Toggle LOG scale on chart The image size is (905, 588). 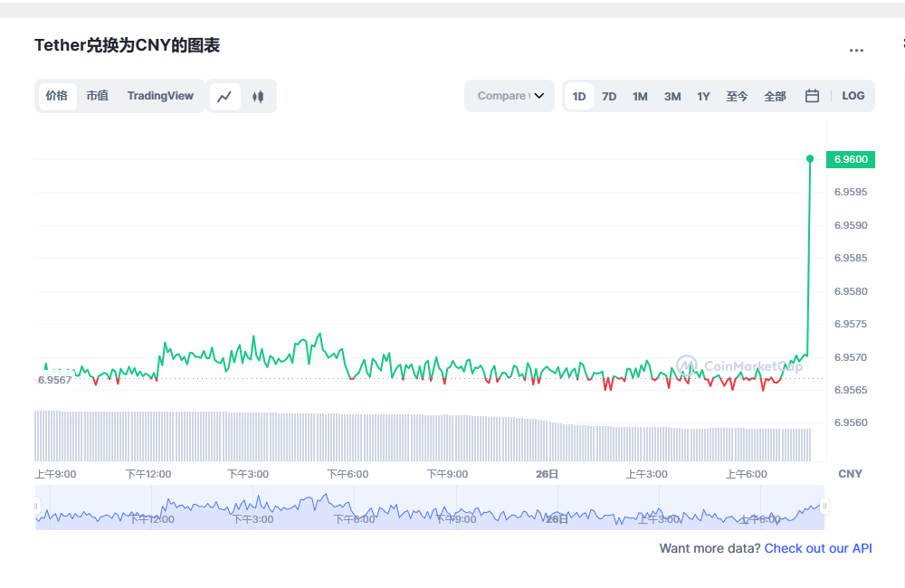coord(853,96)
